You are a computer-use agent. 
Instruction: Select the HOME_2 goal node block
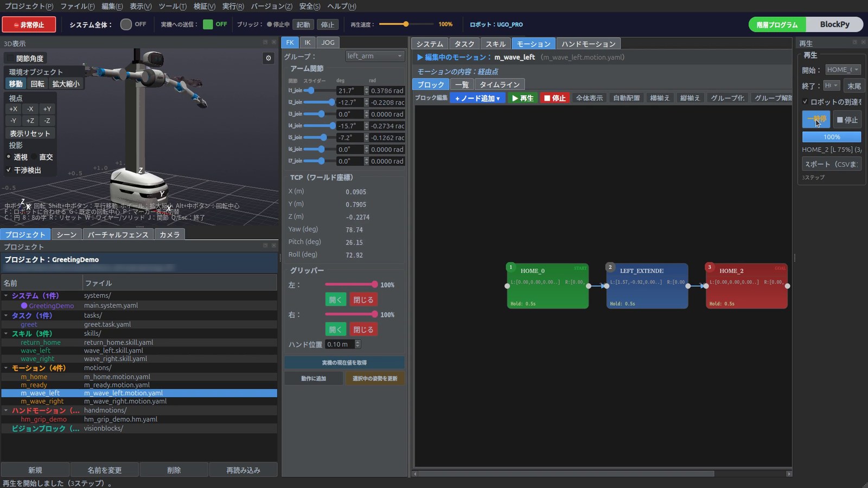746,286
